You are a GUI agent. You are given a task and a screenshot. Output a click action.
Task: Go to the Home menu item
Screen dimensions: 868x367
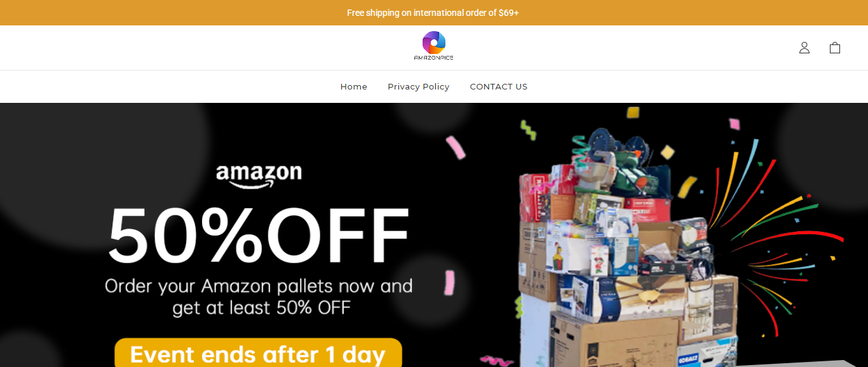(354, 86)
